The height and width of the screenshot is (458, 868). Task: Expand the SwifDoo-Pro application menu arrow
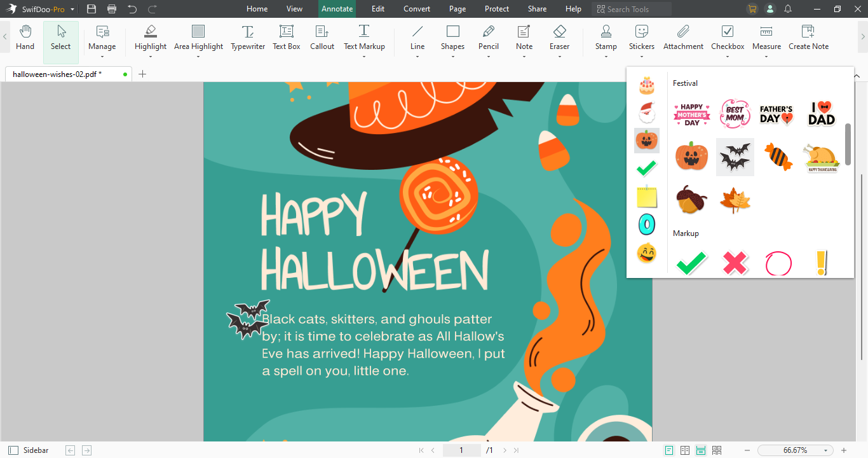click(x=72, y=10)
